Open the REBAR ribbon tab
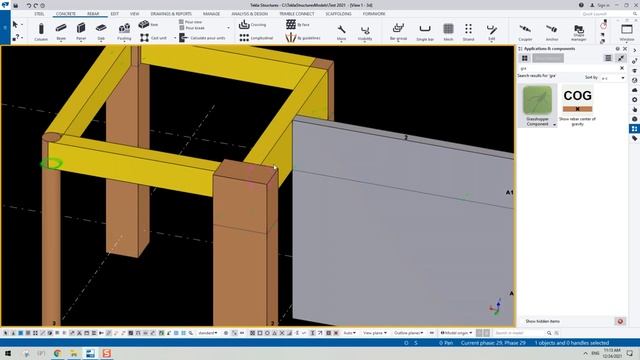This screenshot has height=360, width=640. click(93, 14)
